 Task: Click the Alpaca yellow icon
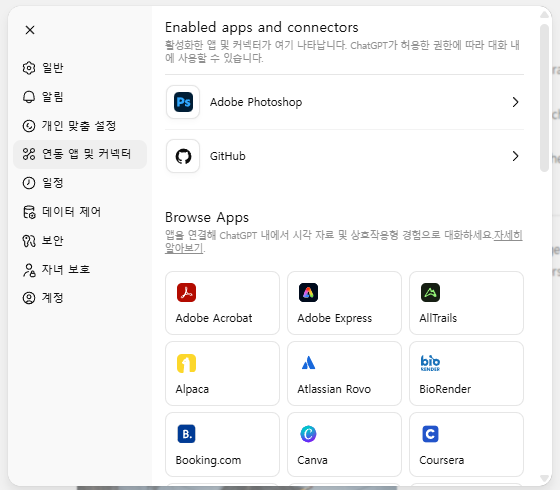[x=186, y=363]
